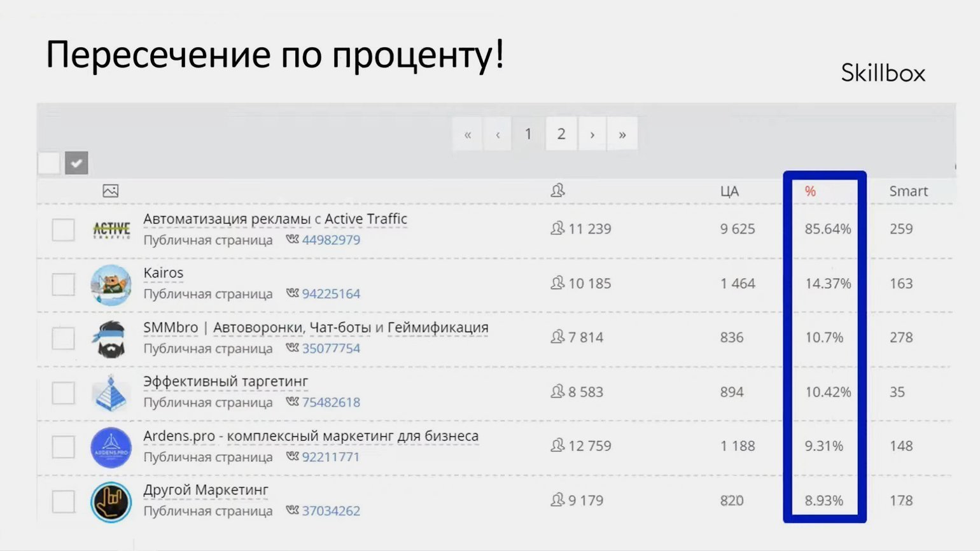Open Эффективный таргетинг community link

226,382
